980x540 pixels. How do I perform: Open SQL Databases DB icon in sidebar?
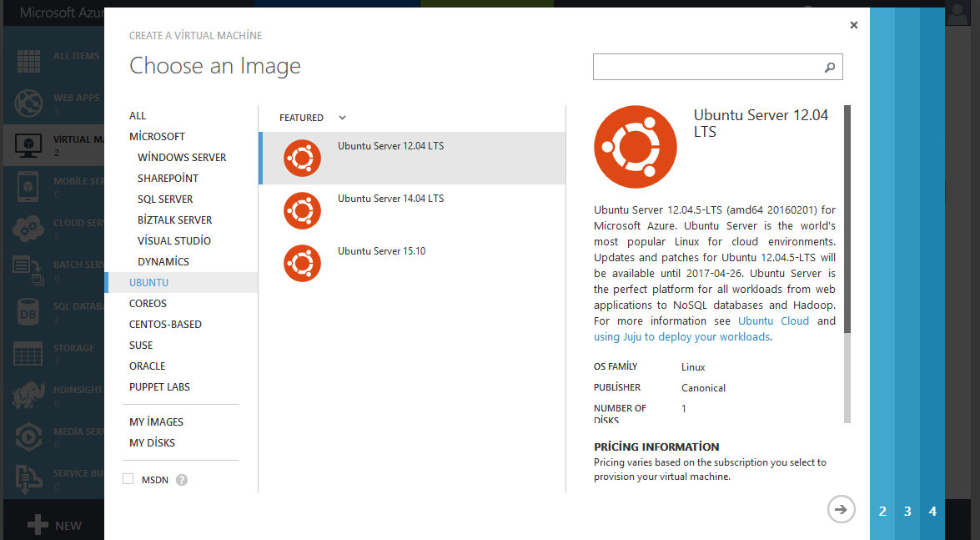coord(28,312)
